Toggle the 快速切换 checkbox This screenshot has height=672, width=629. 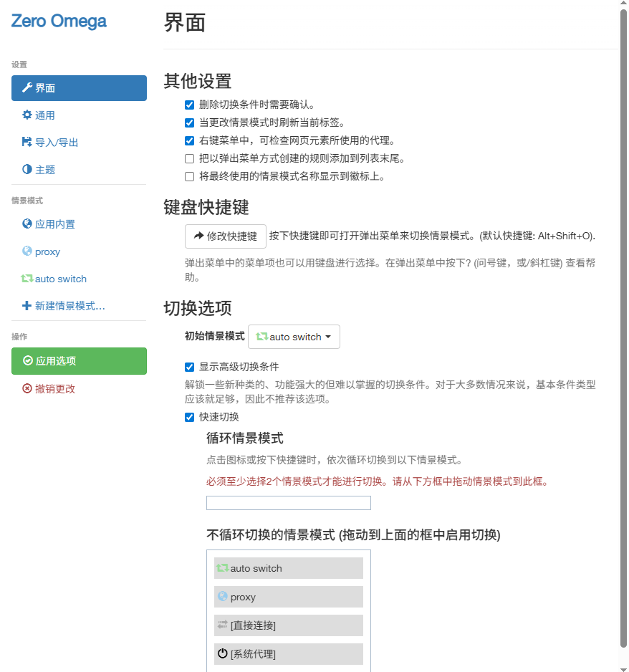click(x=190, y=417)
